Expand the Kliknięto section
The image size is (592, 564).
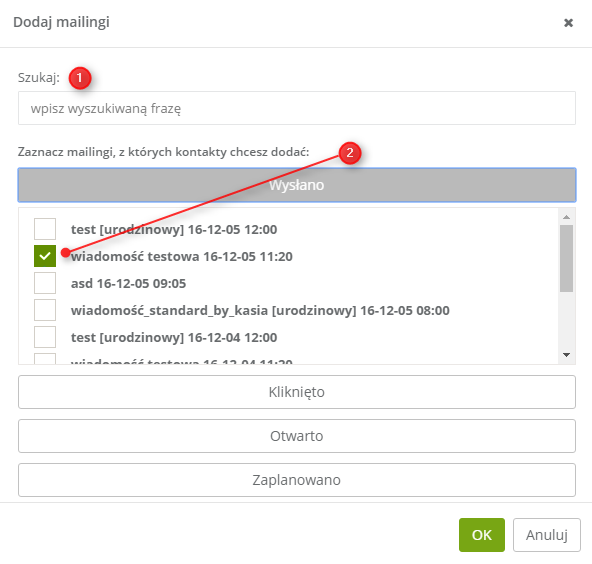pos(297,392)
